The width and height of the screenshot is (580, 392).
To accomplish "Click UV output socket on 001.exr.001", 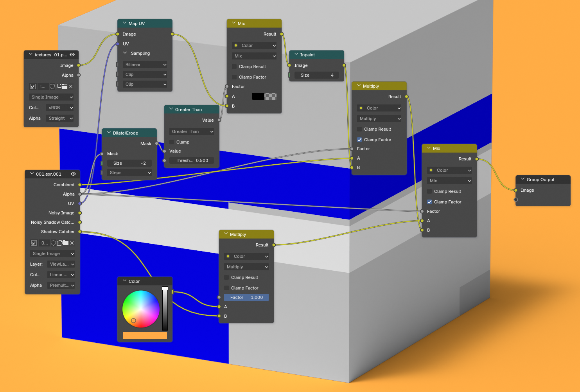I will (x=80, y=203).
